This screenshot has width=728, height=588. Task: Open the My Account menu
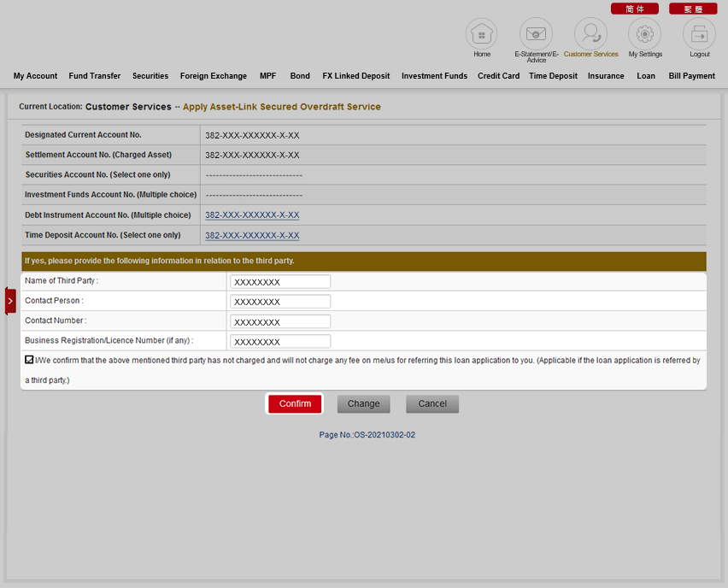tap(35, 76)
